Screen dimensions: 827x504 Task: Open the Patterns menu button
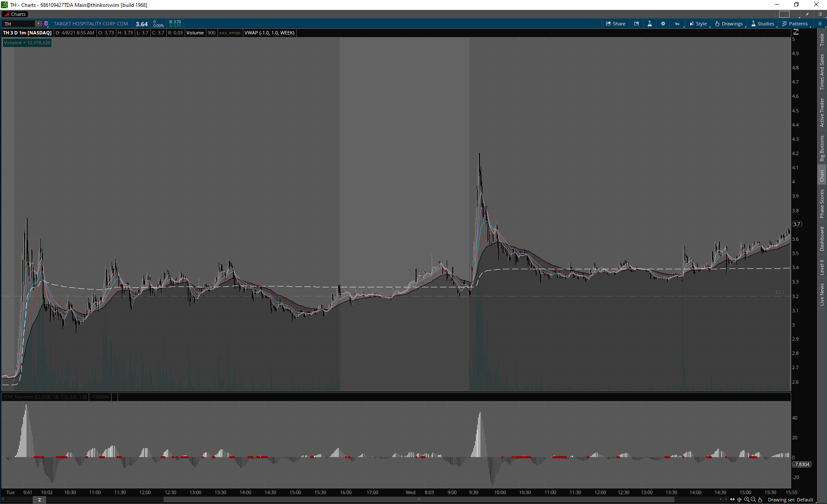[795, 24]
